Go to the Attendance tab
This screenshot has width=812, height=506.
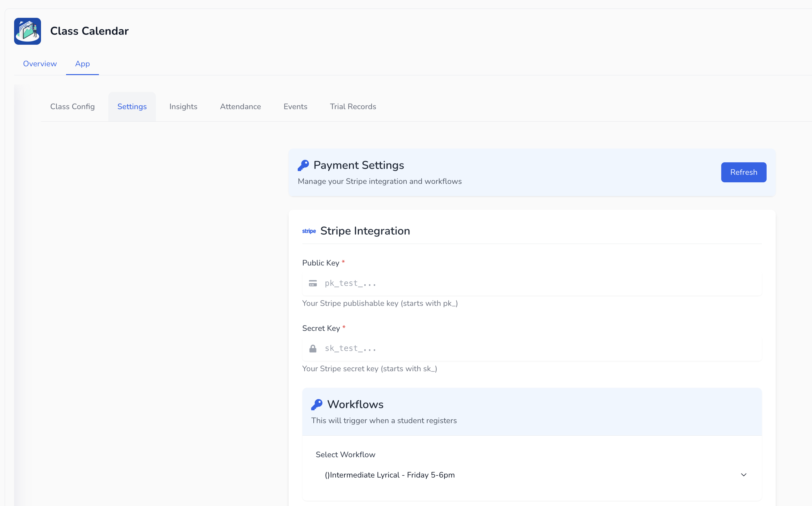(240, 106)
